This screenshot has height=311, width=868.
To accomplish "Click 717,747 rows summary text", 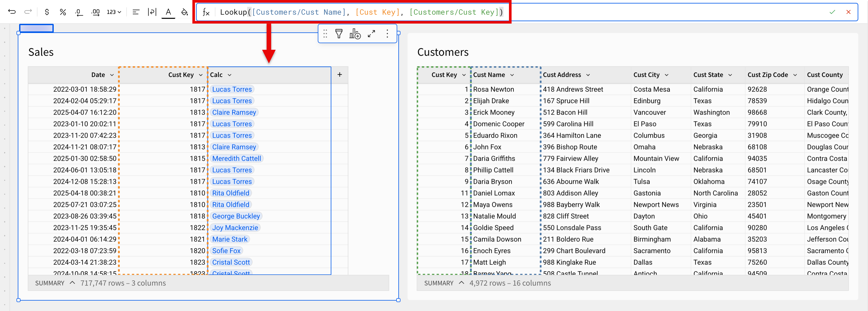I will (123, 283).
